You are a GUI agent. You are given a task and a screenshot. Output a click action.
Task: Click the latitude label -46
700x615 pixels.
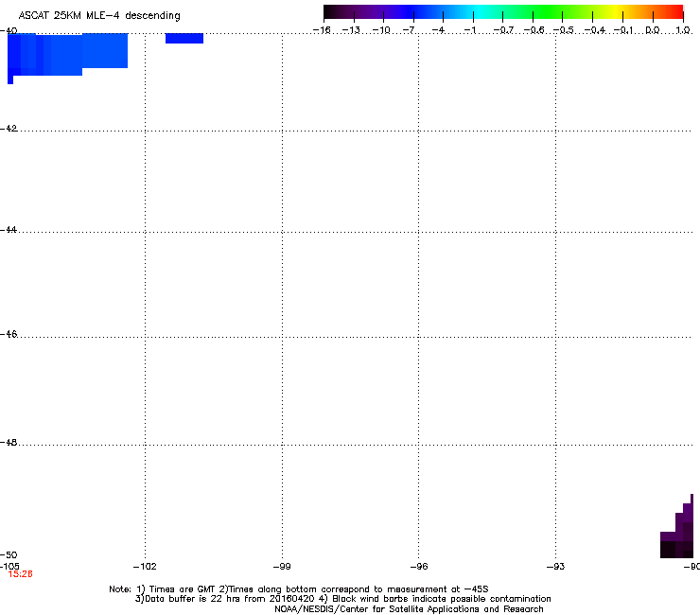(9, 334)
